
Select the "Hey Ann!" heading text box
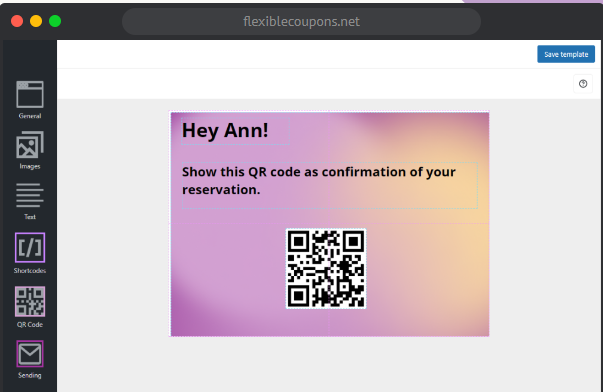coord(235,131)
